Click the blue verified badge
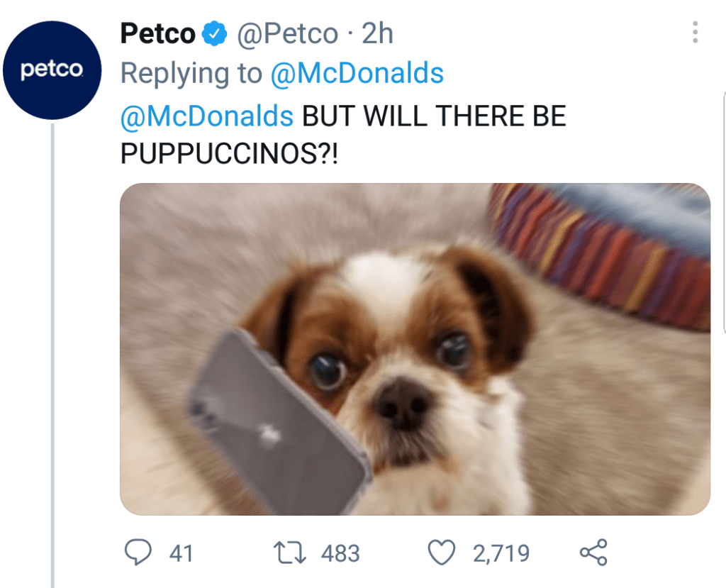 pos(213,33)
